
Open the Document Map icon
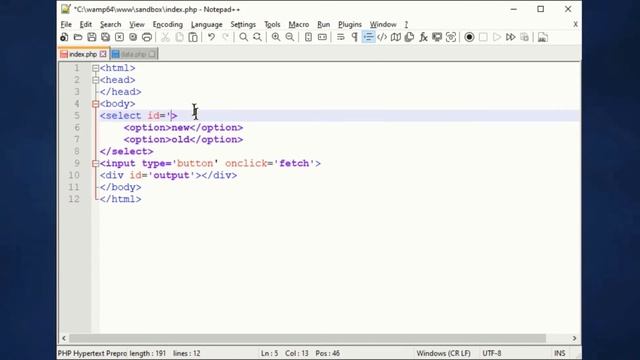(396, 37)
